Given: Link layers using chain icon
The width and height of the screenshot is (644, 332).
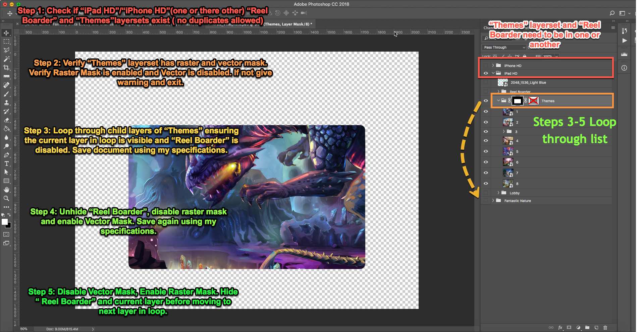Looking at the screenshot, I should [x=551, y=327].
